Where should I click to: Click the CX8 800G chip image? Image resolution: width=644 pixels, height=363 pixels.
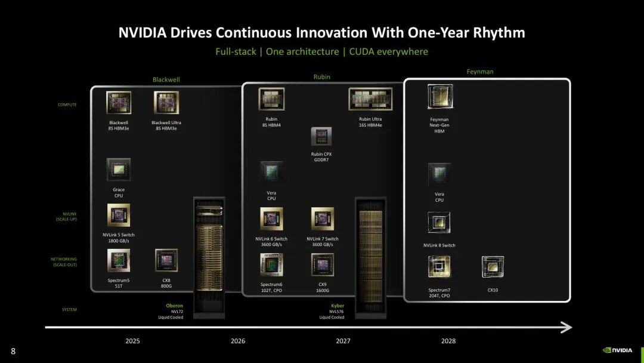click(166, 260)
